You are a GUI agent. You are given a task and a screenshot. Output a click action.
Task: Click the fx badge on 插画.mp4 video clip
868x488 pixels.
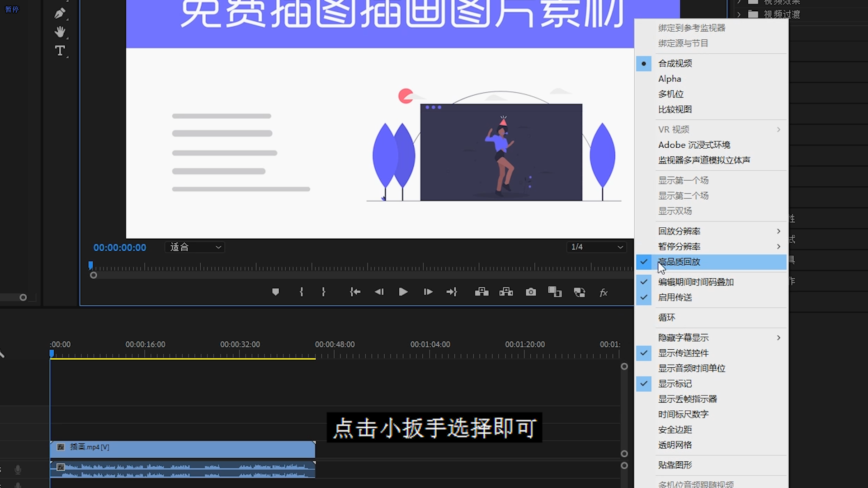click(x=61, y=447)
